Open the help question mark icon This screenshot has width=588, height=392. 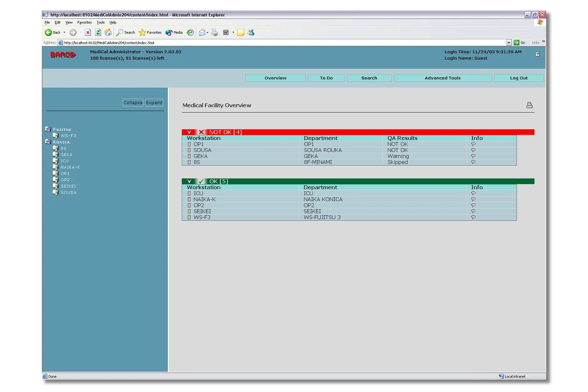(x=537, y=54)
